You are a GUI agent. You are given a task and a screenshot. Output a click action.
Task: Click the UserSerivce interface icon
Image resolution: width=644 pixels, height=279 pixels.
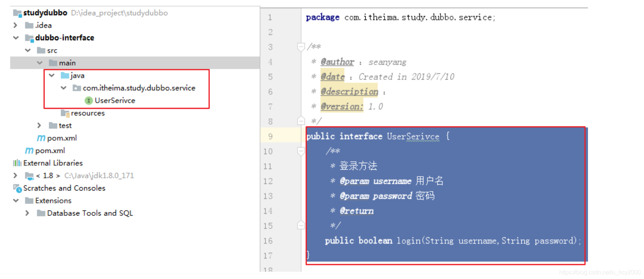[88, 101]
